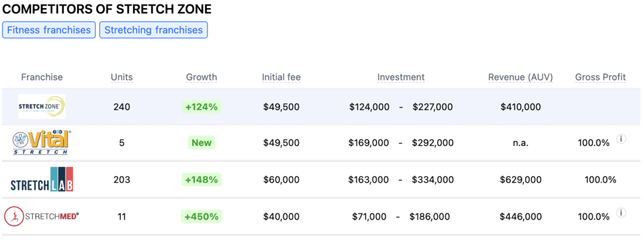Show info icon in Vital Stretch row
The width and height of the screenshot is (644, 250).
pos(621,139)
